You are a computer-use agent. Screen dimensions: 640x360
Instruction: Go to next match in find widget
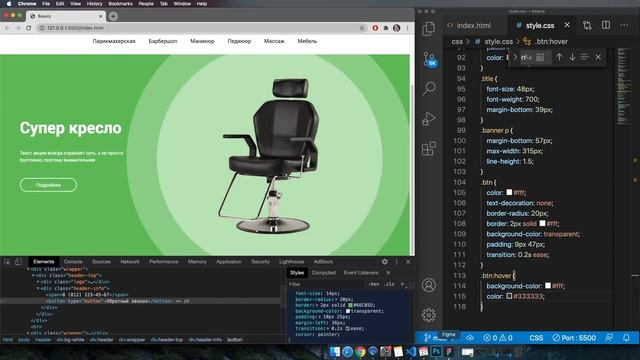[572, 57]
